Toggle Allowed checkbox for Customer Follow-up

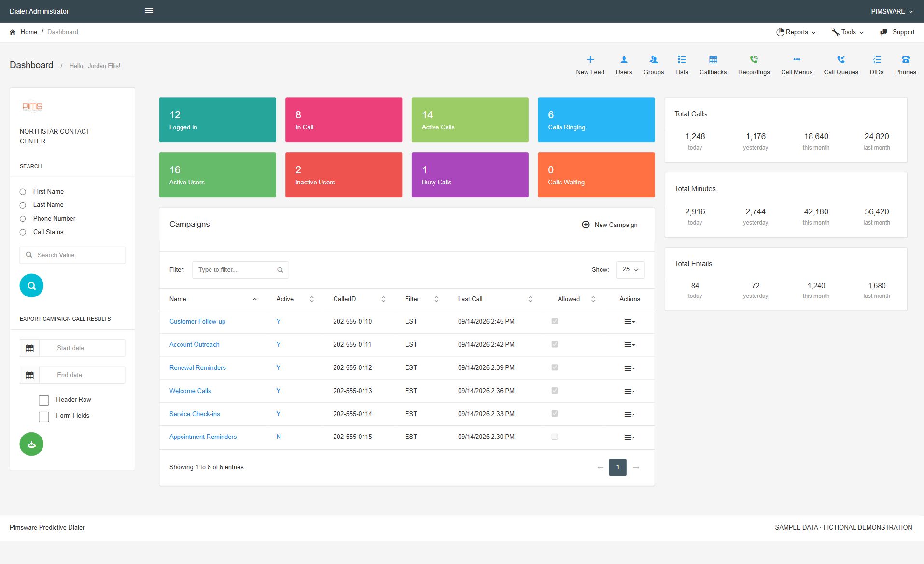click(555, 321)
